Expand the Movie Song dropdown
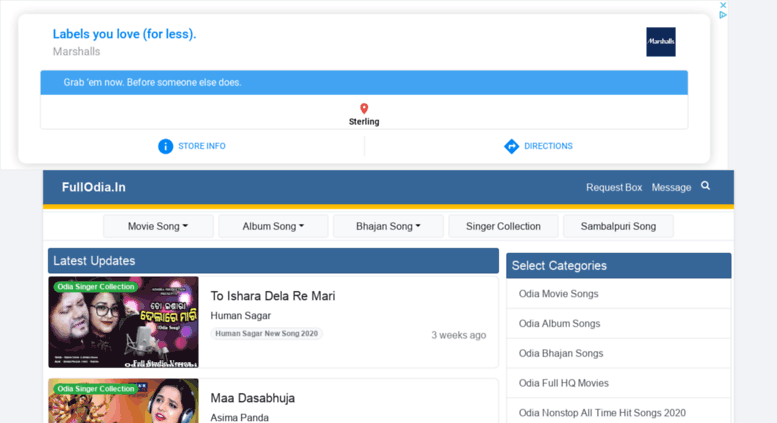This screenshot has height=423, width=777. coord(158,226)
